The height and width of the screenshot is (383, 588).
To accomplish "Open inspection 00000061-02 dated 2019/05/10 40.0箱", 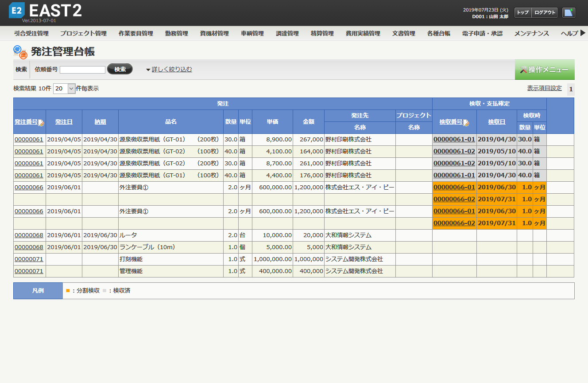I will click(x=454, y=151).
